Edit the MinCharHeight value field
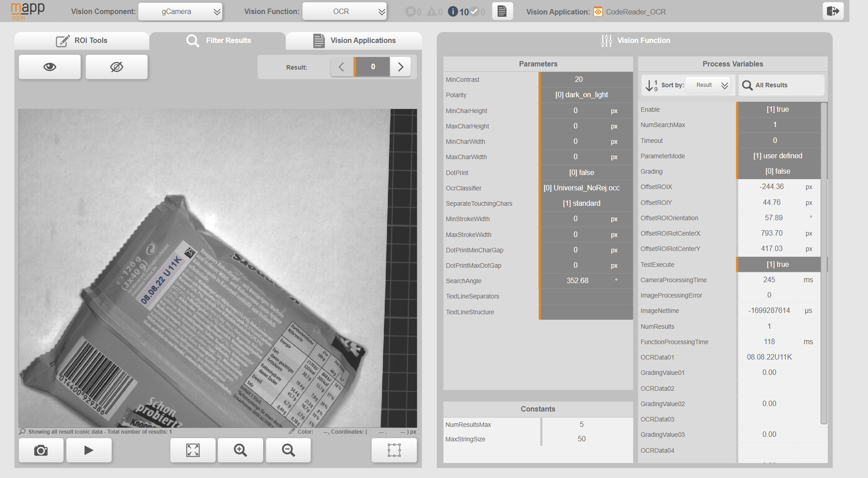Viewport: 868px width, 478px height. 586,111
